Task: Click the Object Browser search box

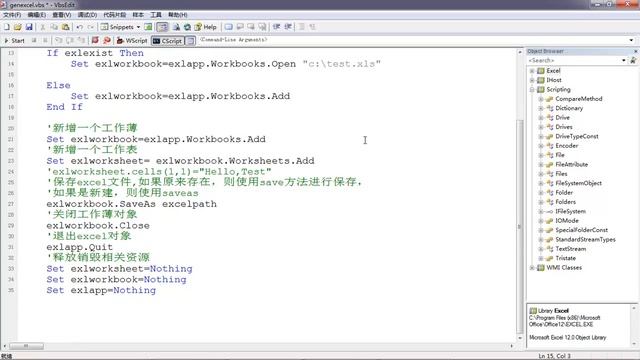Action: pos(574,60)
